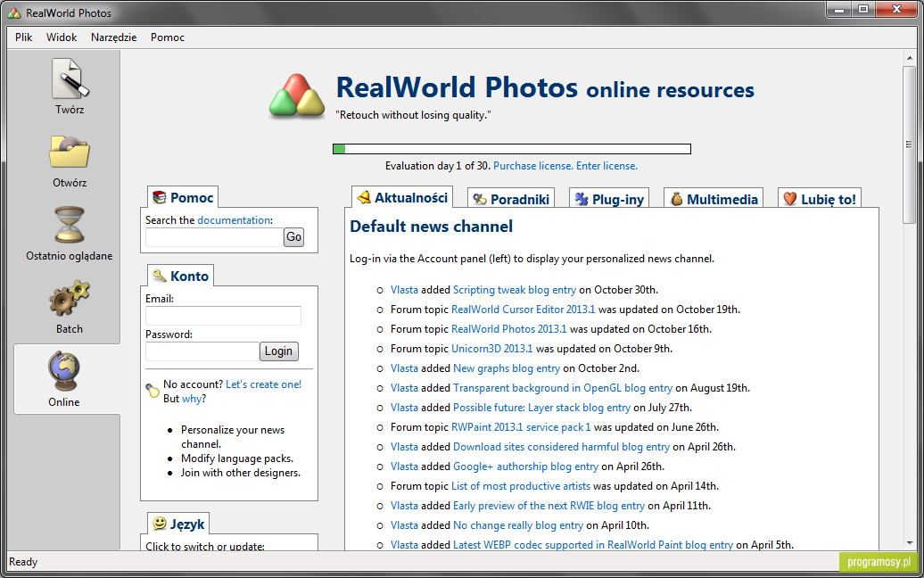924x578 pixels.
Task: Open Possible future: Layer stack link
Action: tap(541, 408)
